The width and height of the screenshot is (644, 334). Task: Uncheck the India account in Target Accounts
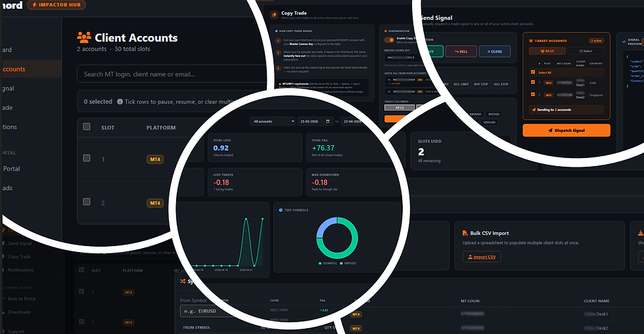533,82
